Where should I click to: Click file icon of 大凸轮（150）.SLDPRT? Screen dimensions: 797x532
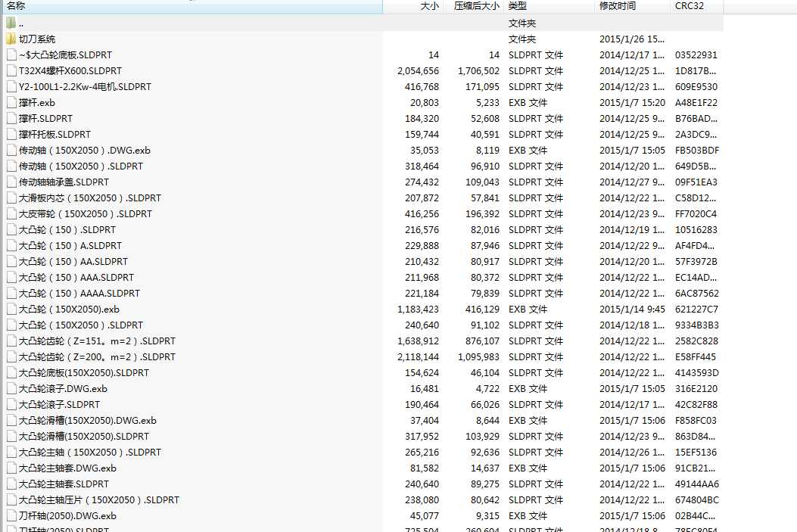click(x=11, y=229)
